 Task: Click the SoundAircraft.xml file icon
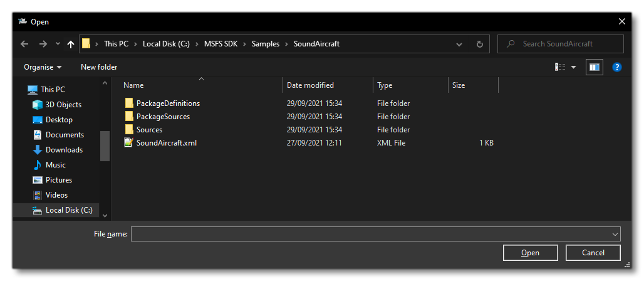point(129,143)
